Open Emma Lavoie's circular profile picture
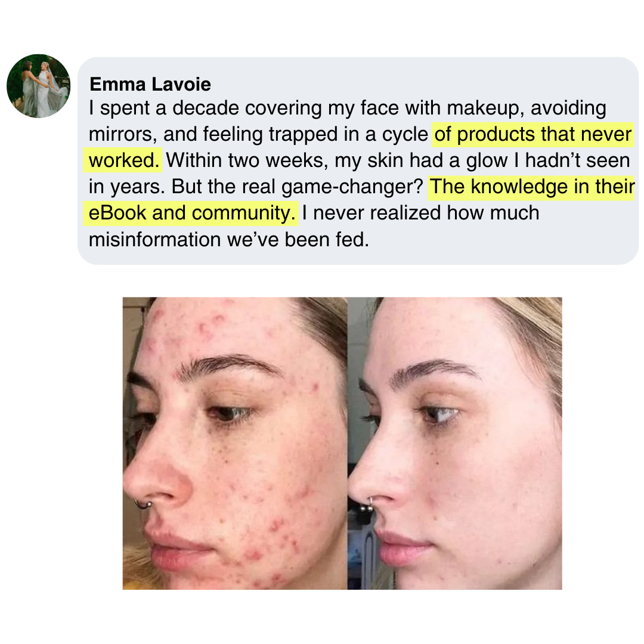This screenshot has height=644, width=644. (39, 86)
